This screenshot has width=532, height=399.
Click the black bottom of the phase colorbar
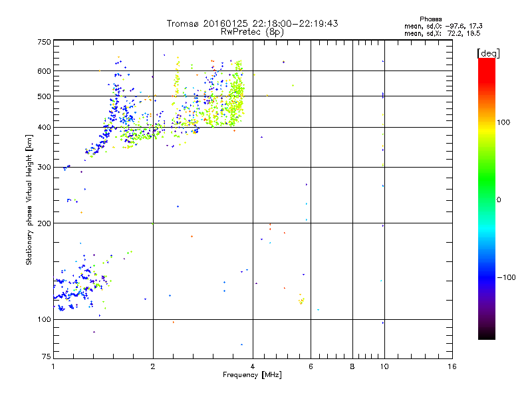(487, 336)
